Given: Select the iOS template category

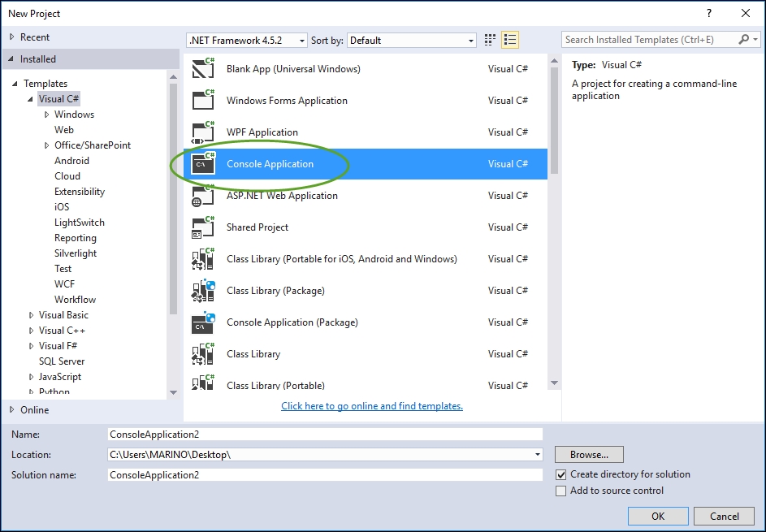Looking at the screenshot, I should click(x=62, y=206).
